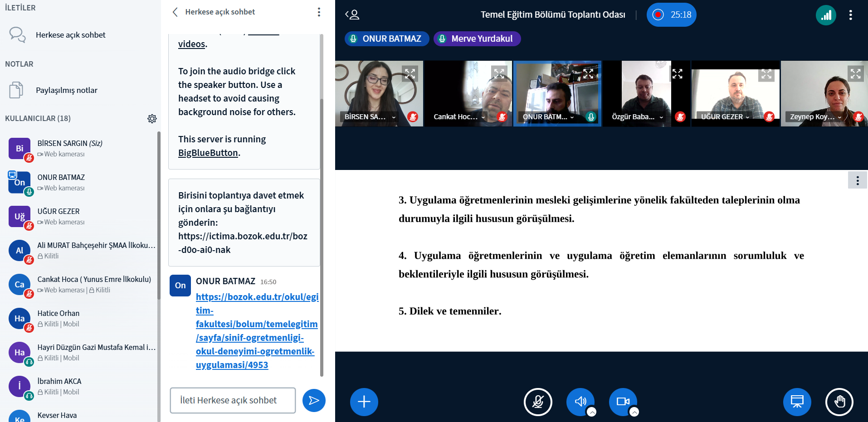Image resolution: width=868 pixels, height=422 pixels.
Task: Toggle user list with the person icon
Action: 352,15
